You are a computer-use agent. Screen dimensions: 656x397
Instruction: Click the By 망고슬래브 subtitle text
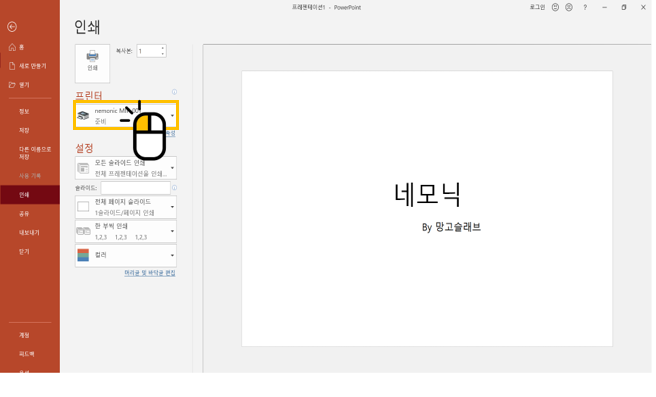[451, 227]
